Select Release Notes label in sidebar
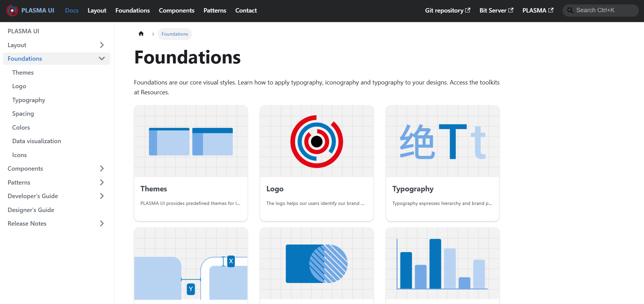644x304 pixels. point(27,223)
